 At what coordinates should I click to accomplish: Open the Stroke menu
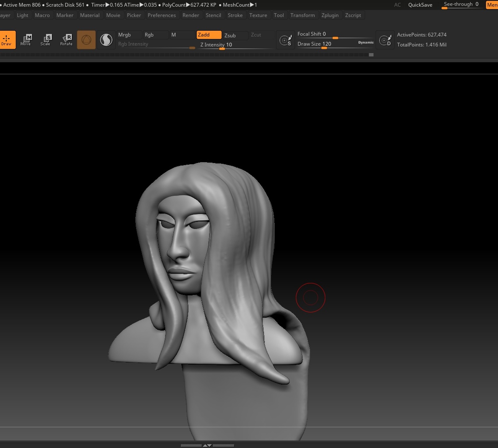coord(235,15)
